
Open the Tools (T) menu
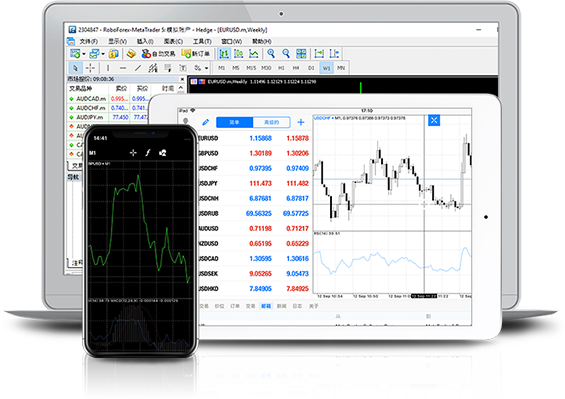202,41
